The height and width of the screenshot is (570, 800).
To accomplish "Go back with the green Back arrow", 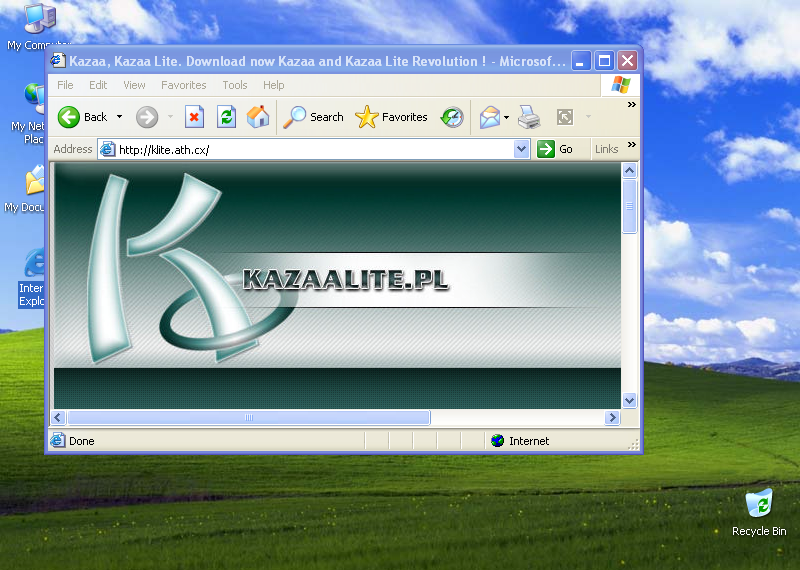I will [x=82, y=117].
